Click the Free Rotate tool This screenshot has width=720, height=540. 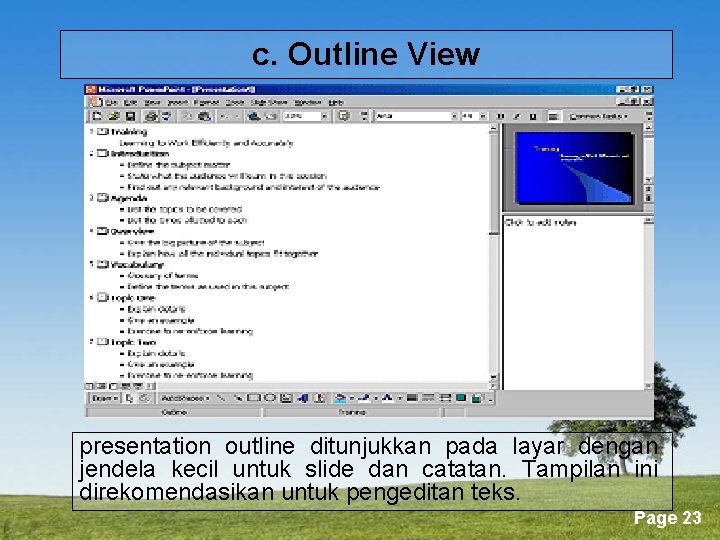[145, 398]
